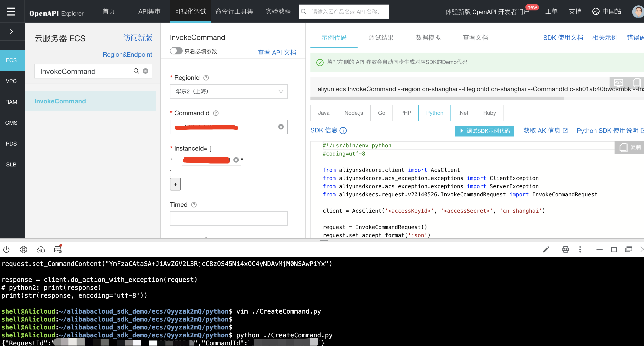Click the SDK 信息 info icon

click(x=343, y=131)
